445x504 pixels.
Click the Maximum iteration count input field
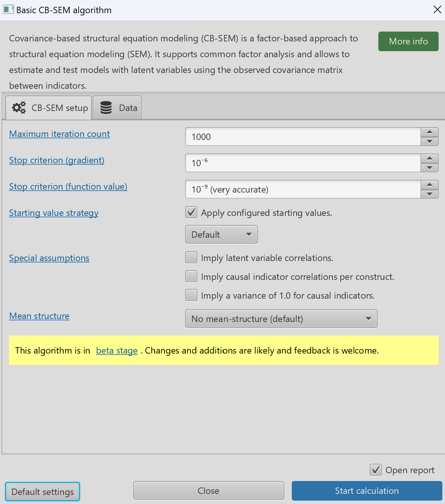[x=303, y=137]
